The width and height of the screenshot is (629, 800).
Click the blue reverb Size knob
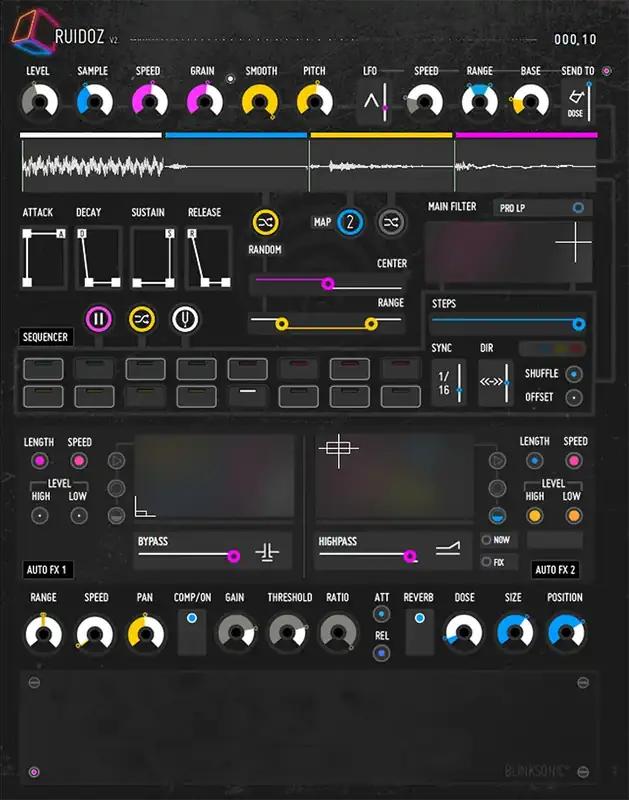pyautogui.click(x=515, y=632)
